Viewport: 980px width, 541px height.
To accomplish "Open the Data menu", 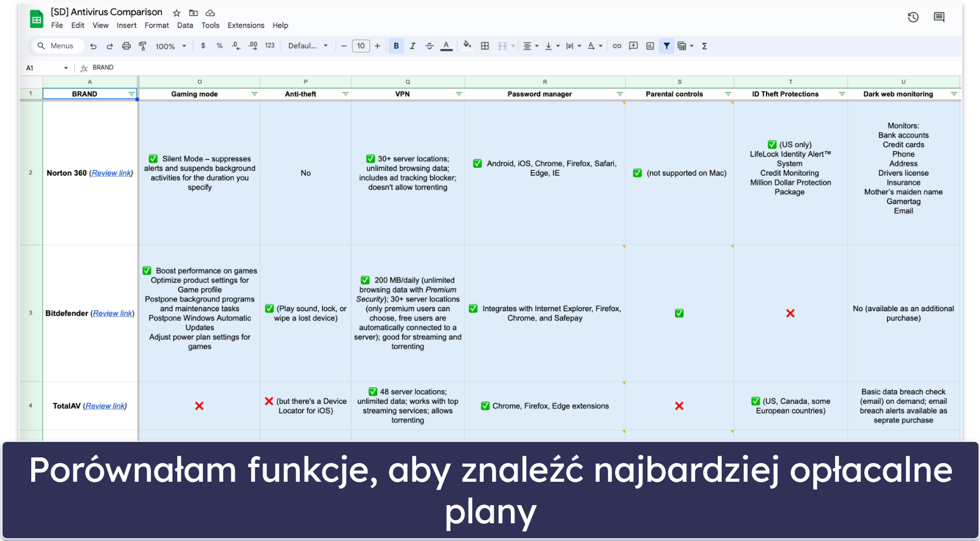I will point(185,25).
